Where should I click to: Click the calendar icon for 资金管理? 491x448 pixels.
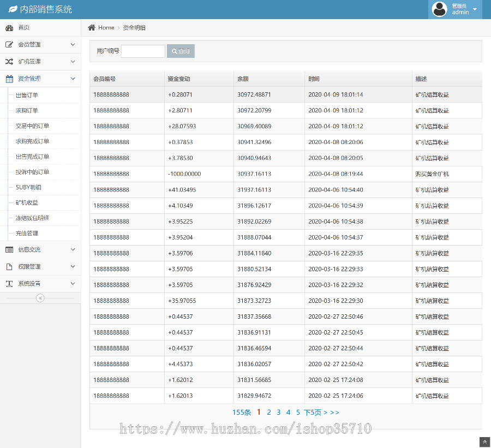click(x=9, y=79)
